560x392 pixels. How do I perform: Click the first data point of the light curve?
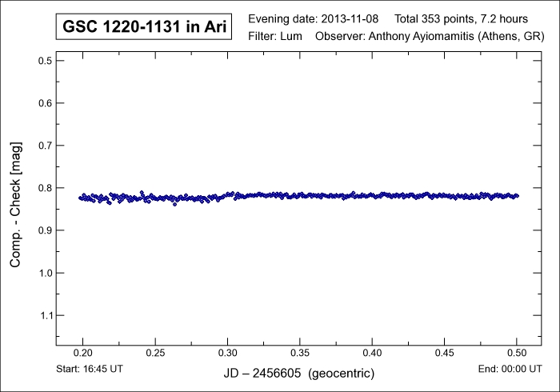[81, 198]
